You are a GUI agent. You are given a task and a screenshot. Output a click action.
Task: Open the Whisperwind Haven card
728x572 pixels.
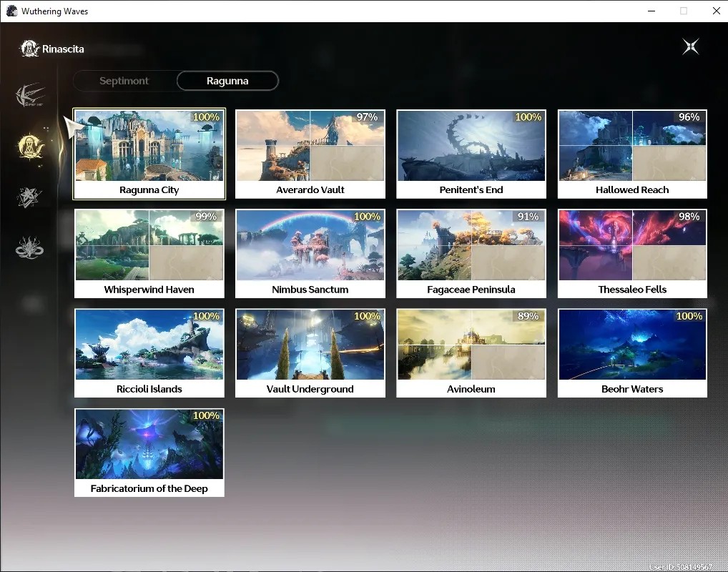[x=149, y=254]
